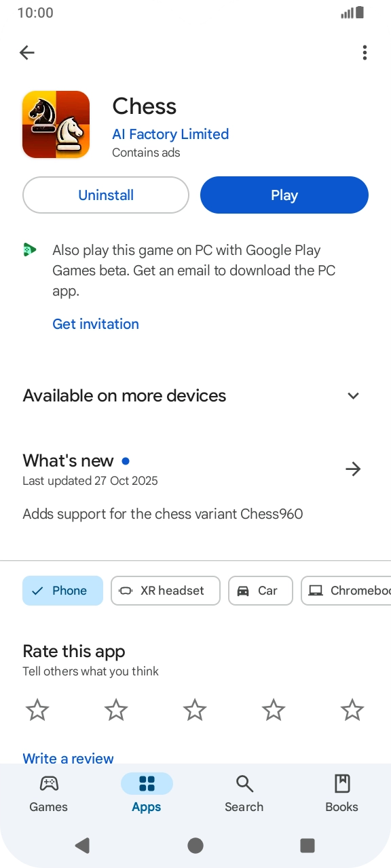Switch to the Apps bottom tab

coord(147,792)
